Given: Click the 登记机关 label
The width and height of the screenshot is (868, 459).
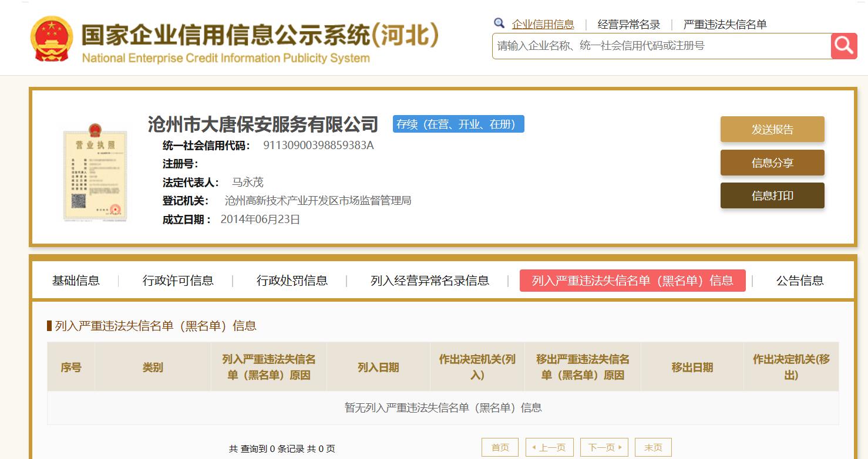Looking at the screenshot, I should tap(186, 201).
